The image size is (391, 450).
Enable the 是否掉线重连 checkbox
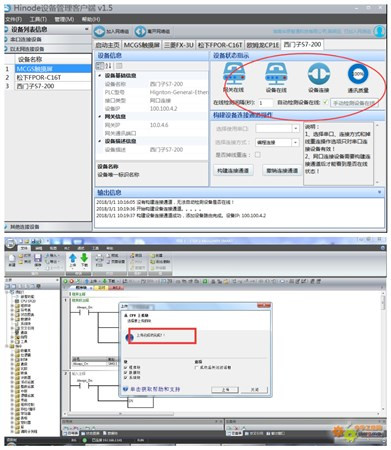(x=258, y=155)
